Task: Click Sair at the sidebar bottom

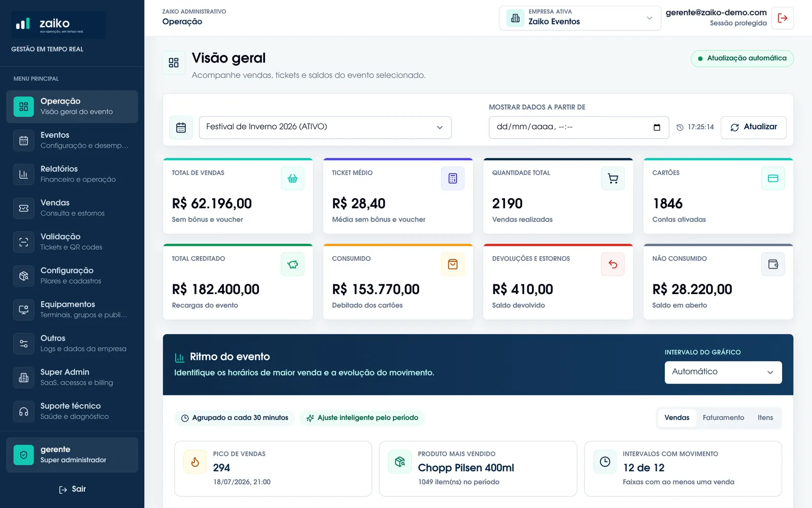Action: click(72, 490)
